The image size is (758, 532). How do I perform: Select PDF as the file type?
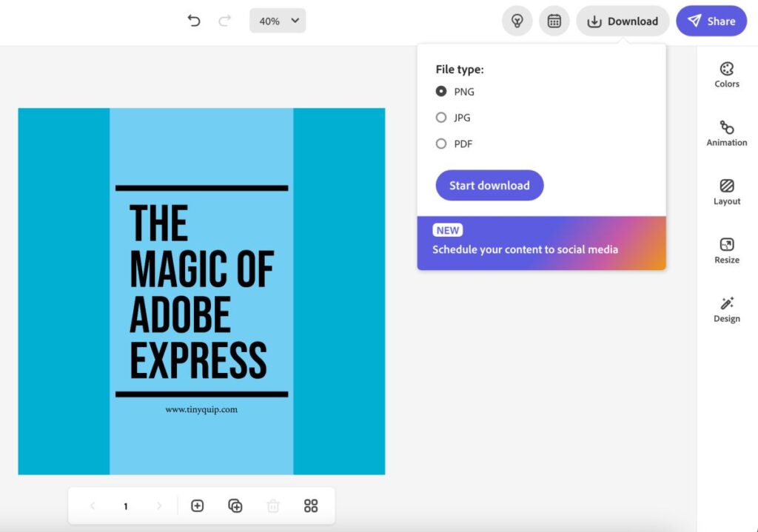(441, 144)
